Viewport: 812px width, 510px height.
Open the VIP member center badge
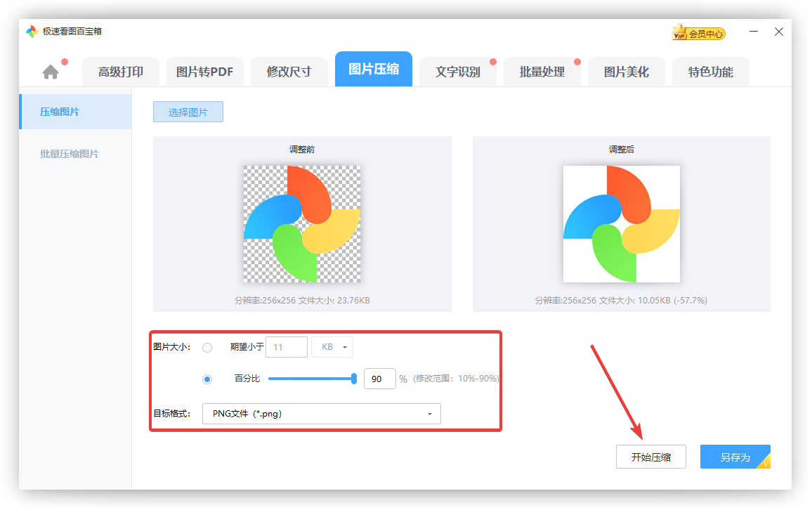click(x=698, y=33)
